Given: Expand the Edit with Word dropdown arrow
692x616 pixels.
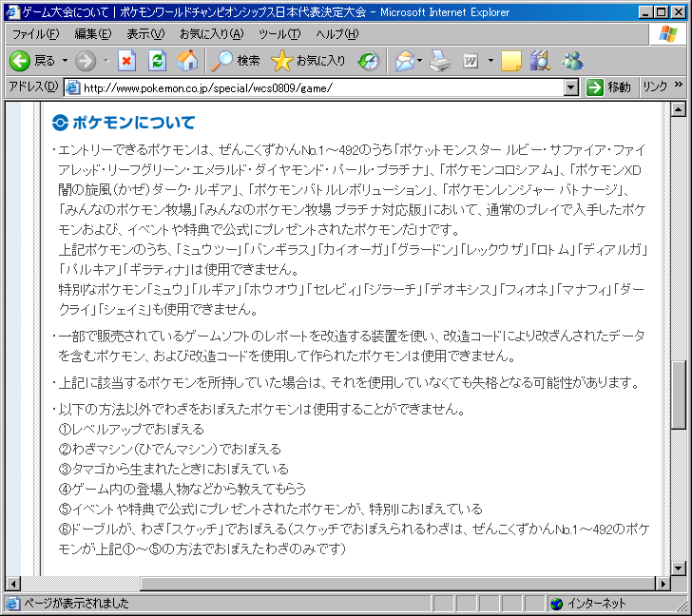Looking at the screenshot, I should (490, 61).
